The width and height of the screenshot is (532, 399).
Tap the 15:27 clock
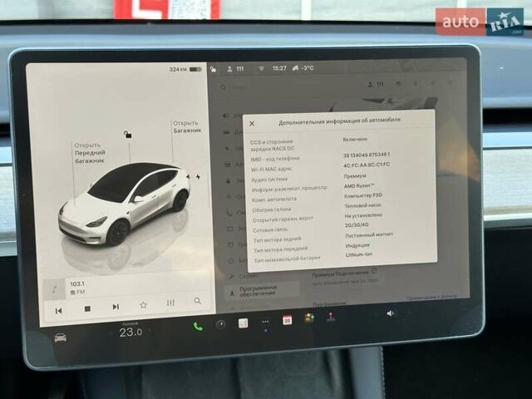[279, 68]
